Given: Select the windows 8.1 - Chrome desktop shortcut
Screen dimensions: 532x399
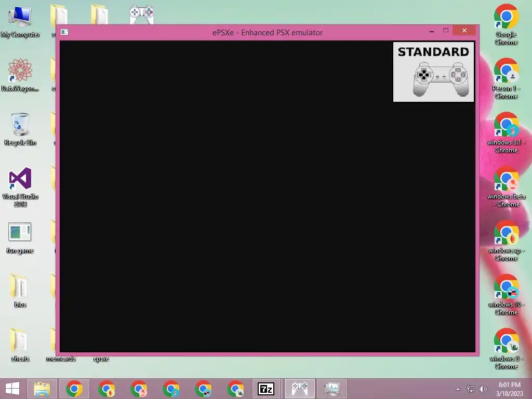Looking at the screenshot, I should pyautogui.click(x=506, y=132).
